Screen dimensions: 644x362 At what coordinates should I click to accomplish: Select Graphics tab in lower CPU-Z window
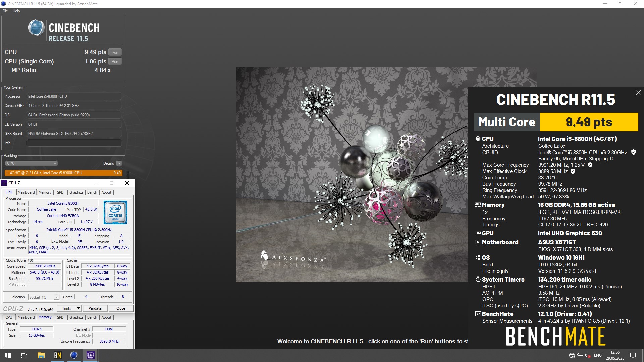(76, 317)
